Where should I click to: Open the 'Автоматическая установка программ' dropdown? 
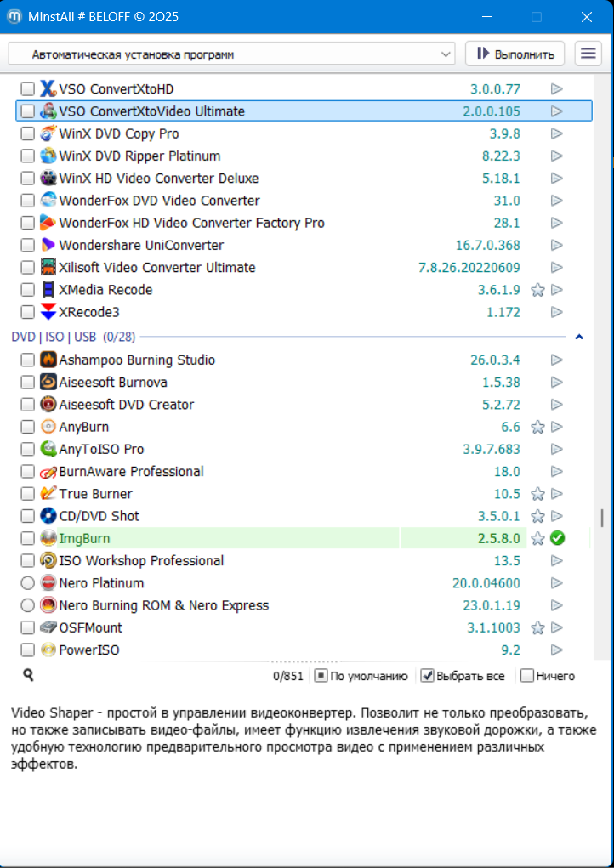pos(231,54)
